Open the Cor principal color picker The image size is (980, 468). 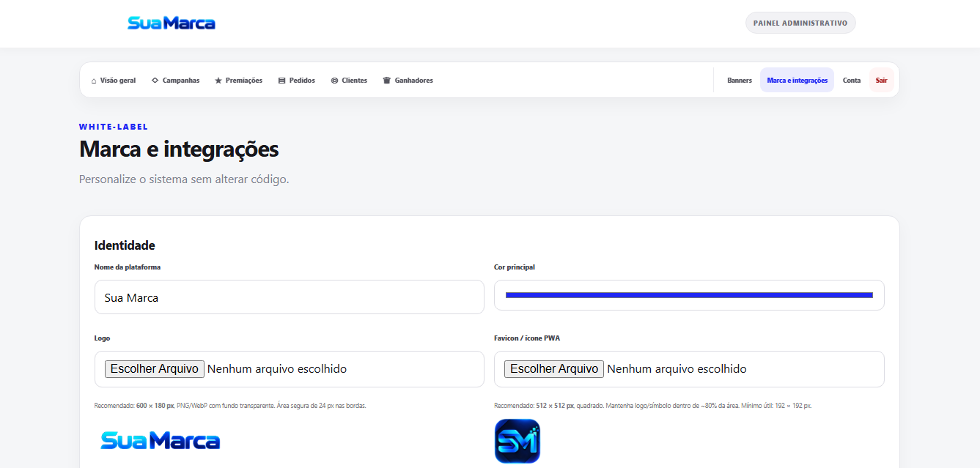click(689, 295)
